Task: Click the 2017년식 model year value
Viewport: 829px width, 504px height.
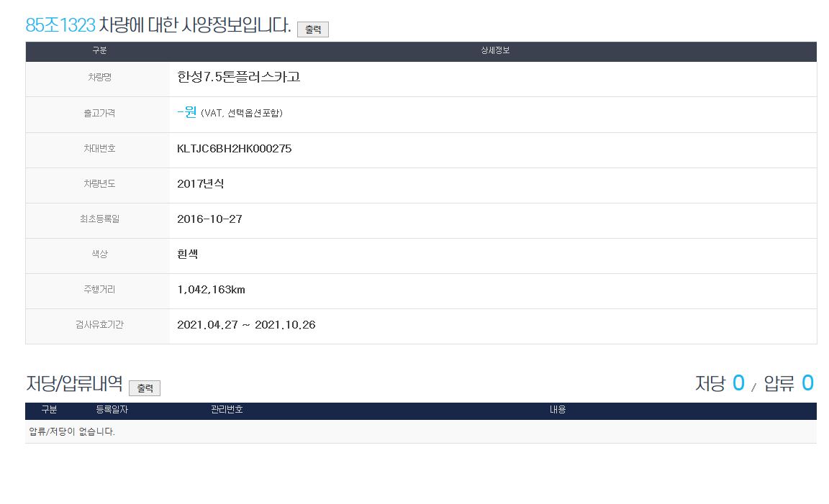Action: tap(200, 184)
